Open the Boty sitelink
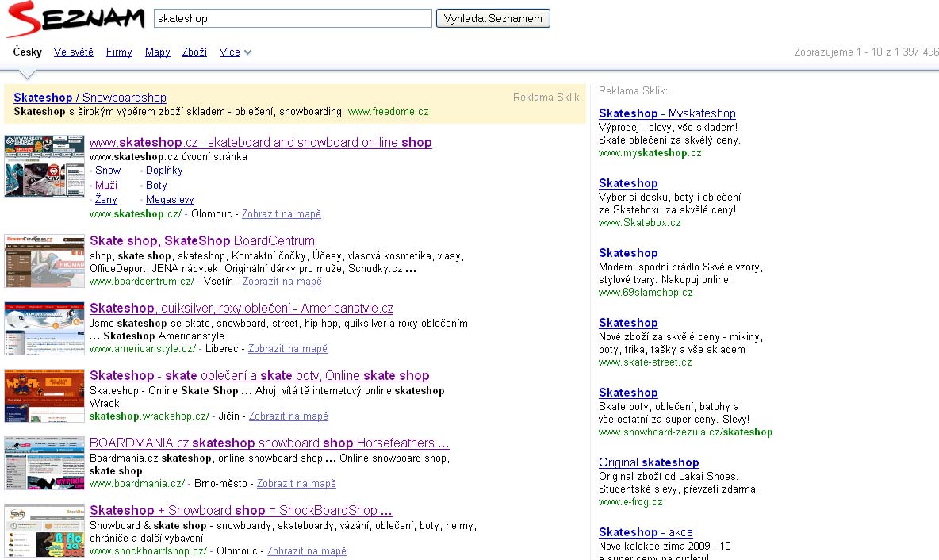The height and width of the screenshot is (560, 939). tap(156, 185)
